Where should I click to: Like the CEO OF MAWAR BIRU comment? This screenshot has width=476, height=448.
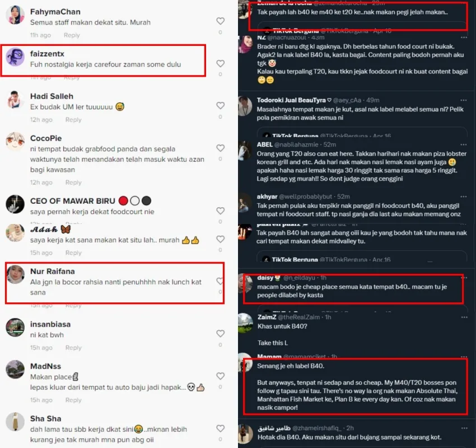[221, 211]
